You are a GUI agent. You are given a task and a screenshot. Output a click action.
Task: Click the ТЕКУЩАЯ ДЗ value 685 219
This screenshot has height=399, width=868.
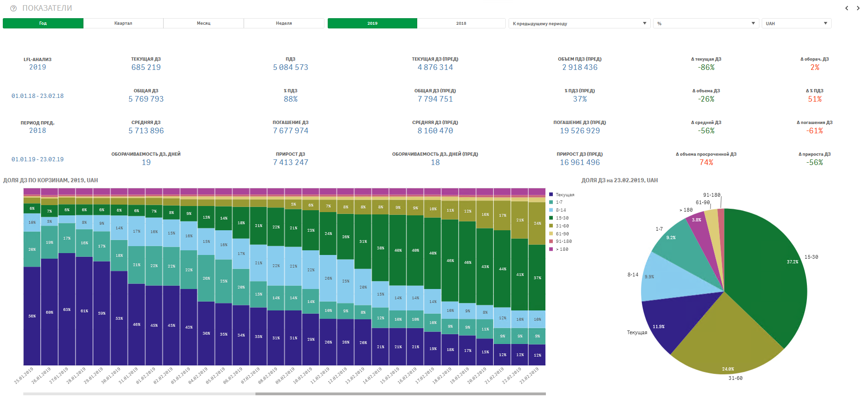click(x=146, y=67)
